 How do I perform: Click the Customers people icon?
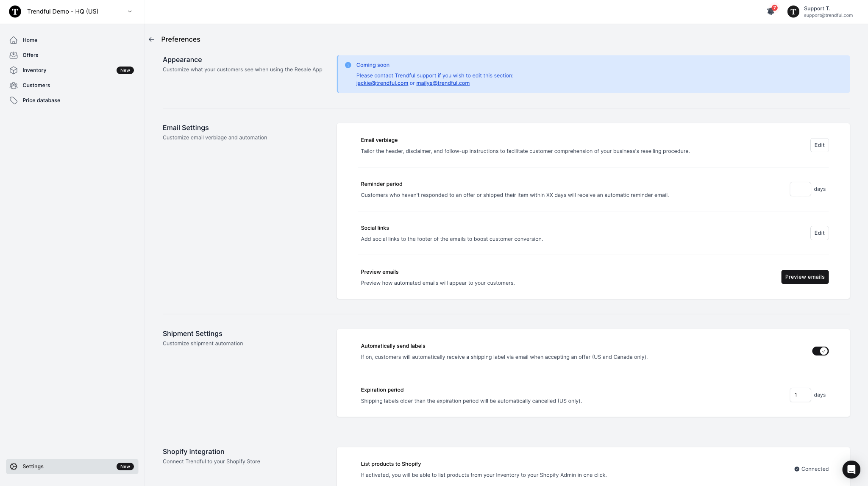click(x=14, y=85)
